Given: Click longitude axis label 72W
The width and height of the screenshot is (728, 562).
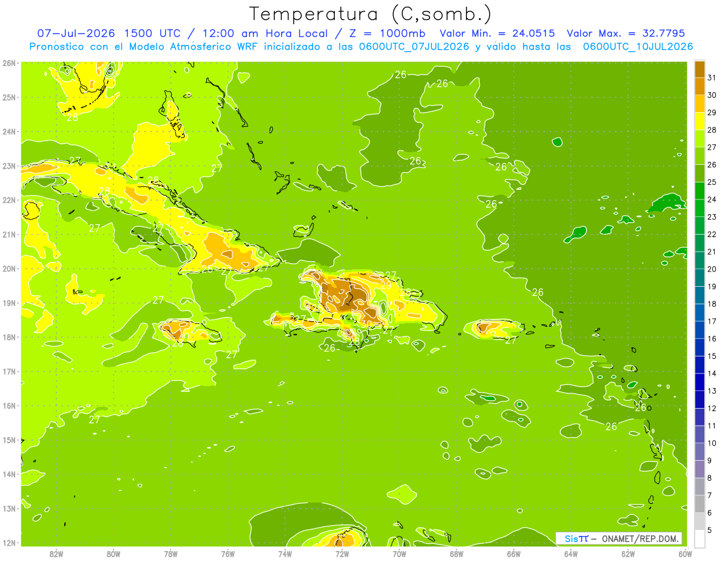Looking at the screenshot, I should (x=342, y=554).
